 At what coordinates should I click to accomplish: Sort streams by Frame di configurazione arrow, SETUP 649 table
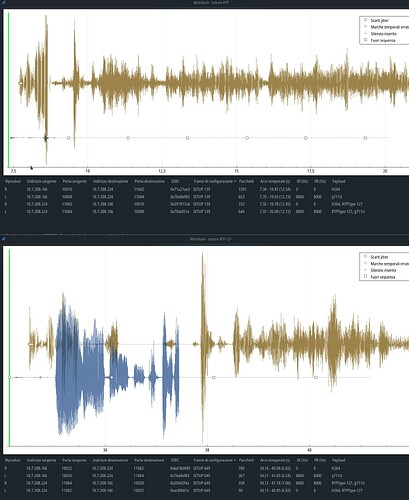(x=235, y=460)
